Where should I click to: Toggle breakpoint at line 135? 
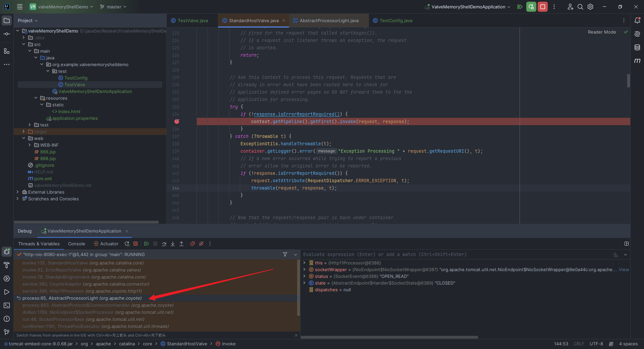coord(177,121)
